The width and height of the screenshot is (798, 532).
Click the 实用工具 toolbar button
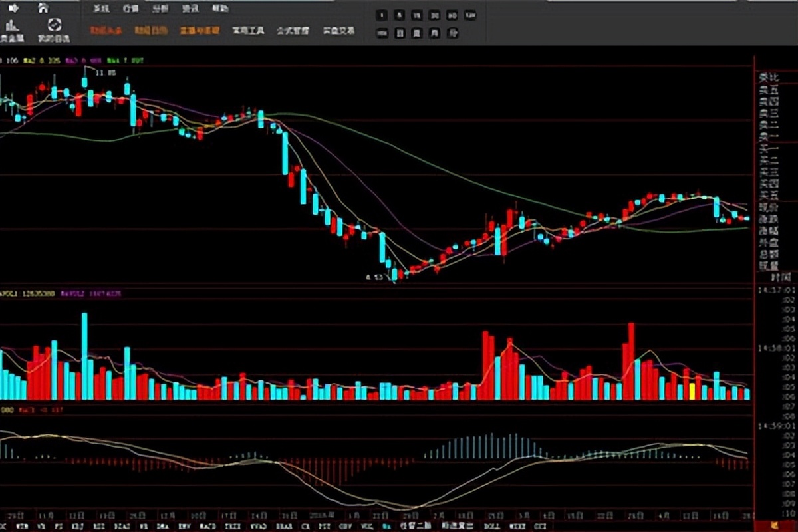click(248, 31)
